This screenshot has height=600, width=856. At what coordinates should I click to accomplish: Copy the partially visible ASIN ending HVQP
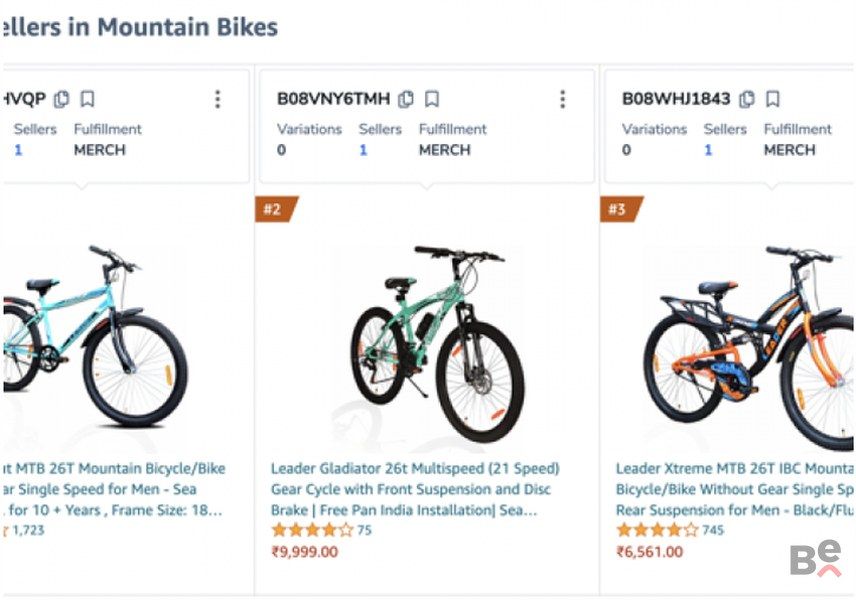click(62, 99)
